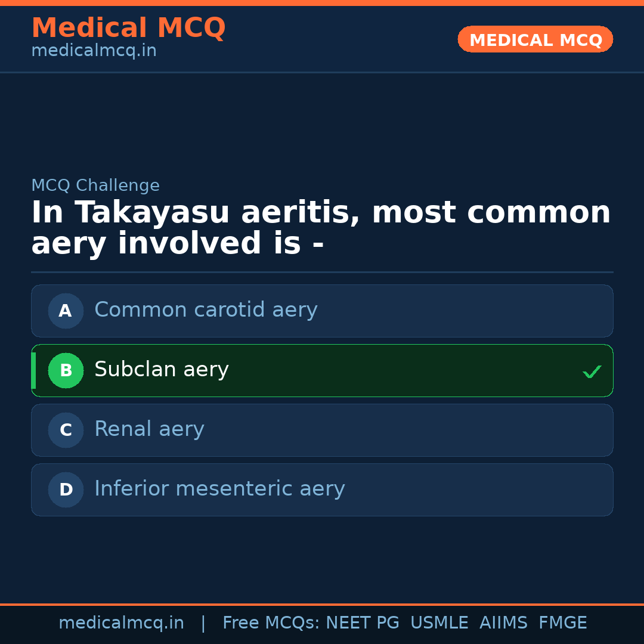The image size is (644, 644).
Task: Pick the D letter circle
Action: pos(66,490)
